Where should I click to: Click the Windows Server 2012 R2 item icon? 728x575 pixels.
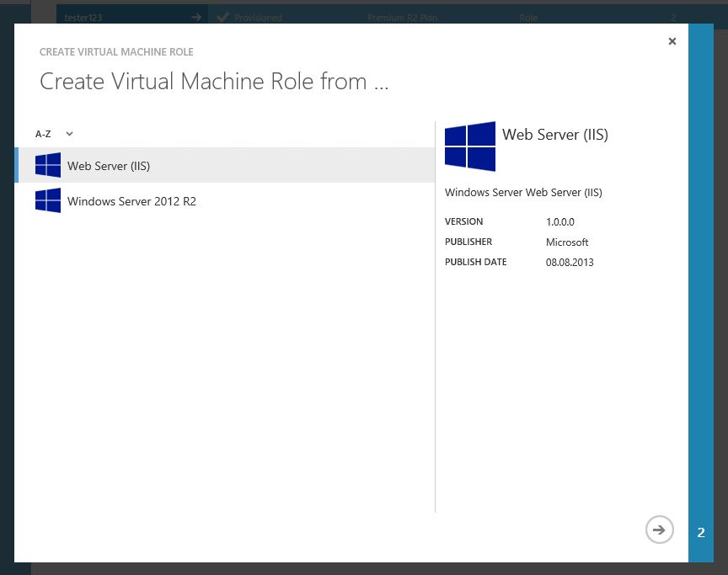pyautogui.click(x=47, y=200)
